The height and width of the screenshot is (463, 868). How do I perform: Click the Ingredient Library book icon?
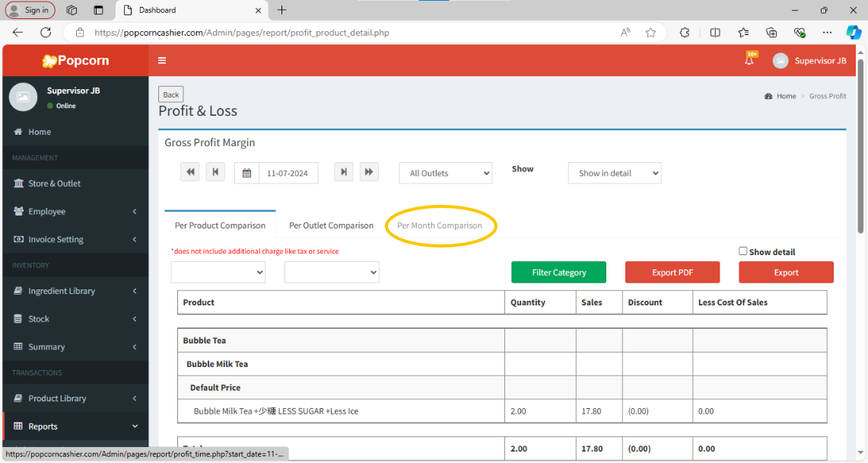[18, 291]
